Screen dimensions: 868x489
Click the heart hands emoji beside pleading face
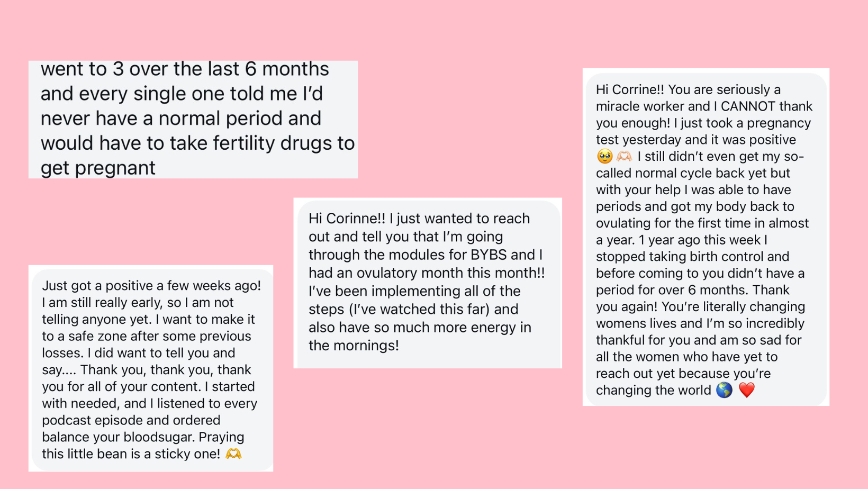coord(625,157)
